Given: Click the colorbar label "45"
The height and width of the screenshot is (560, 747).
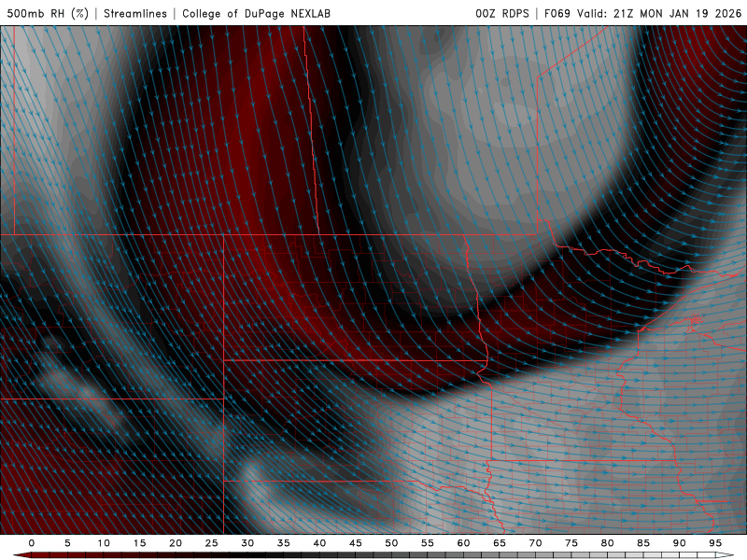Looking at the screenshot, I should 356,543.
